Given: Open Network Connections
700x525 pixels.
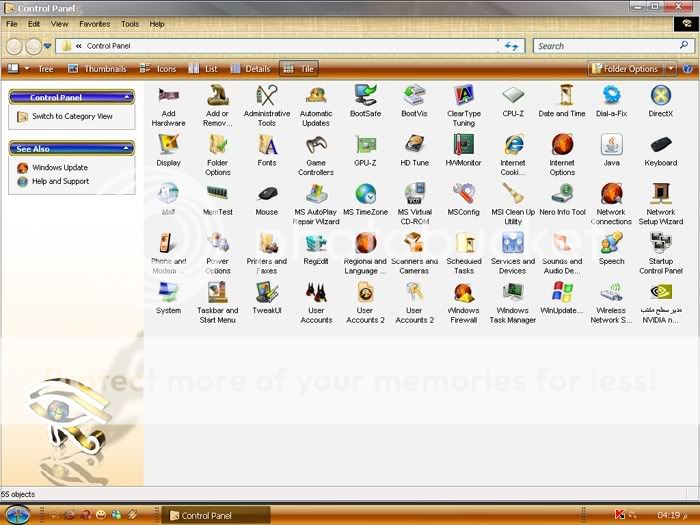Looking at the screenshot, I should click(611, 204).
